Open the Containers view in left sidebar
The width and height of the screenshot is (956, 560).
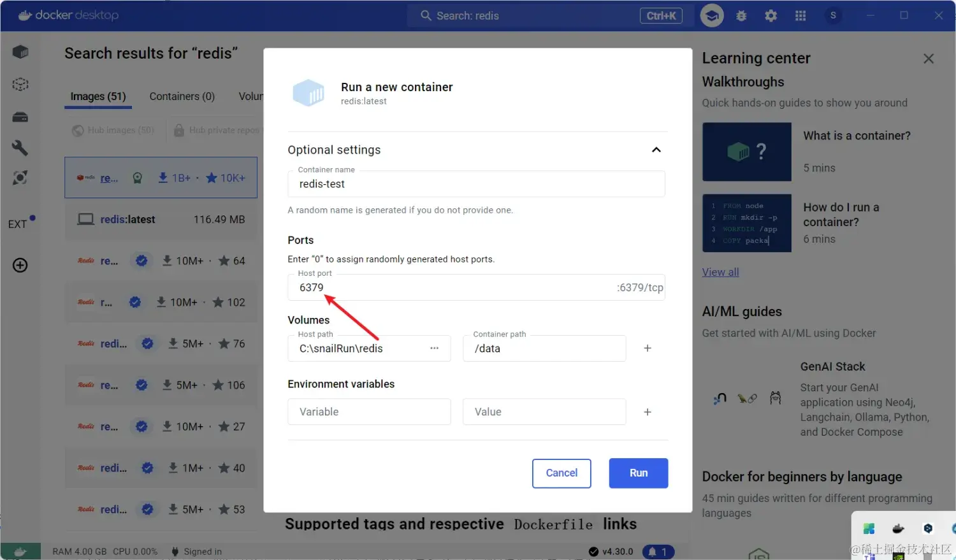20,52
